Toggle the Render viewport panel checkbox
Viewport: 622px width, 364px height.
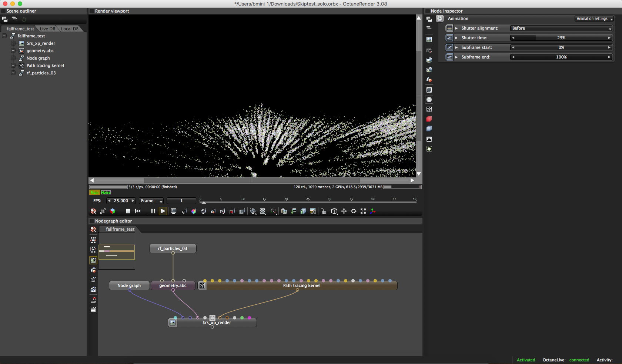click(92, 11)
